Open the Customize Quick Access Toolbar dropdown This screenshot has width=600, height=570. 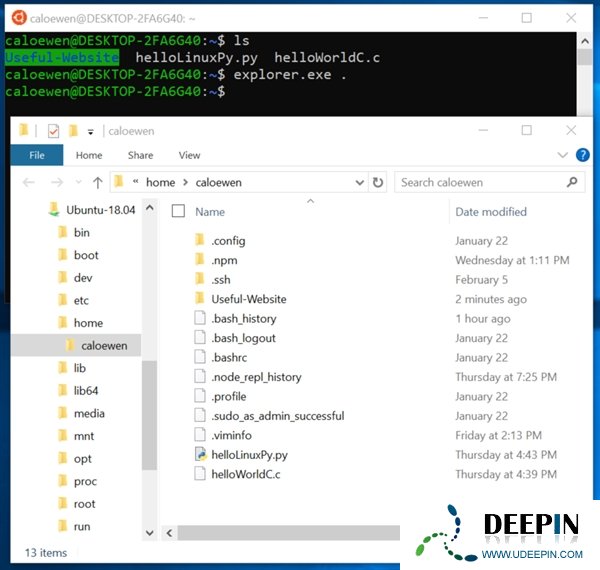pyautogui.click(x=91, y=132)
